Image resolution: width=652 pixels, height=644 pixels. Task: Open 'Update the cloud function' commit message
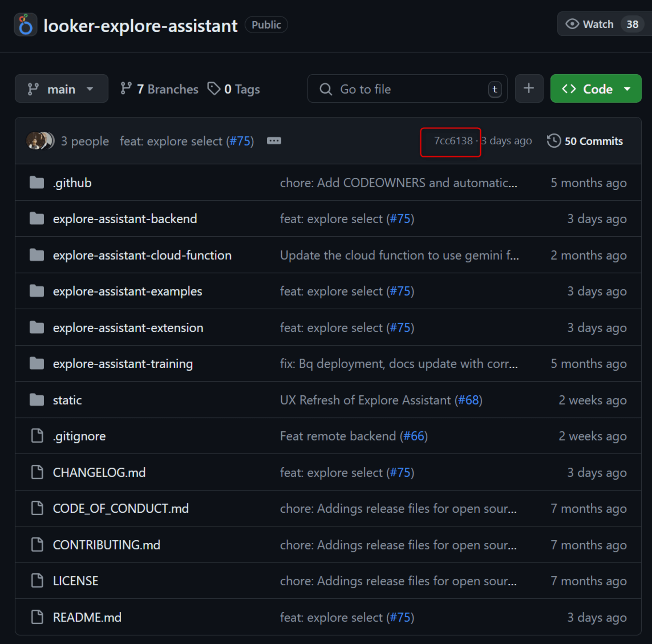(399, 255)
